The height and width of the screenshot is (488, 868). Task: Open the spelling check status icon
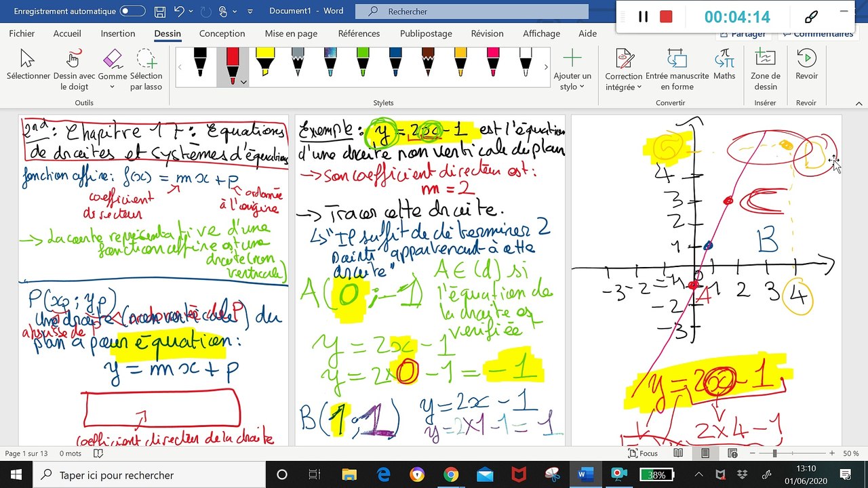tap(98, 453)
